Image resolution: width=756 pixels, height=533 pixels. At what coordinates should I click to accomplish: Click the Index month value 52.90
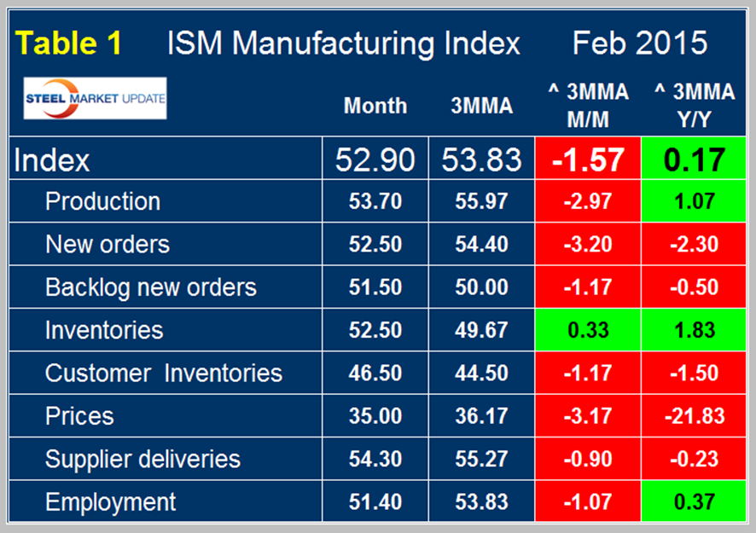375,159
